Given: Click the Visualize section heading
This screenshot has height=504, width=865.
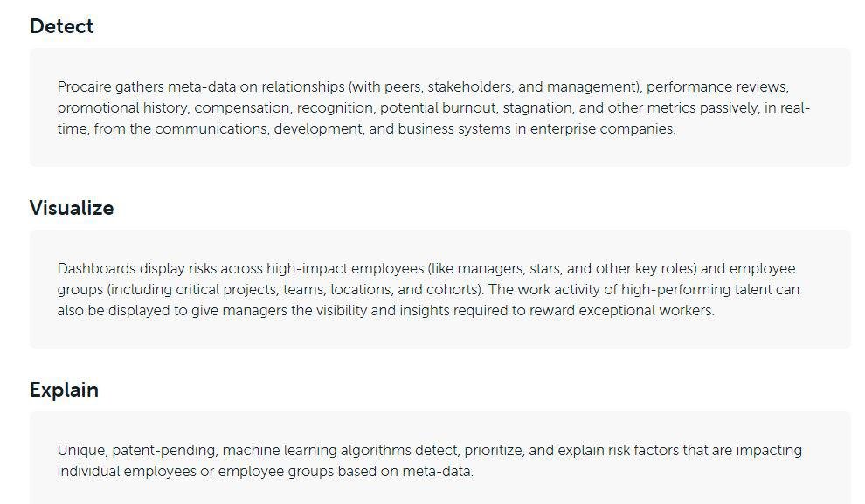Looking at the screenshot, I should click(72, 208).
